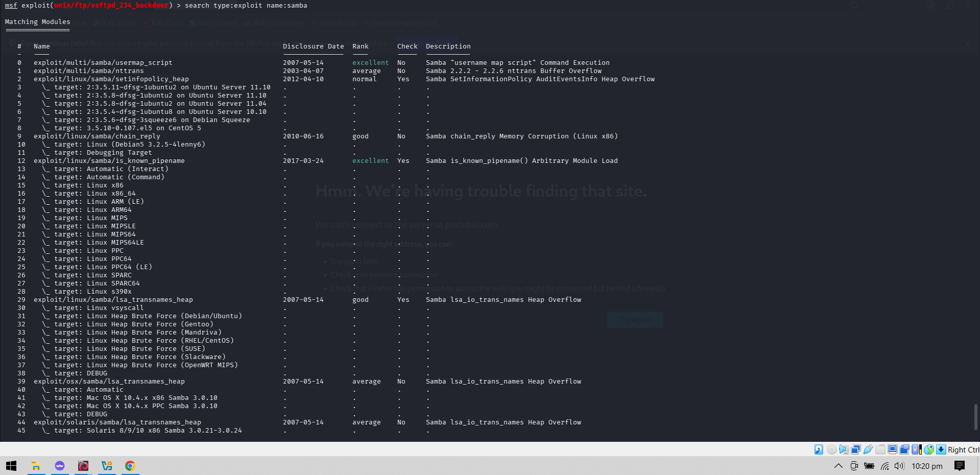The height and width of the screenshot is (475, 980).
Task: Click the VirtualBox optical drive indicator
Action: tap(831, 449)
